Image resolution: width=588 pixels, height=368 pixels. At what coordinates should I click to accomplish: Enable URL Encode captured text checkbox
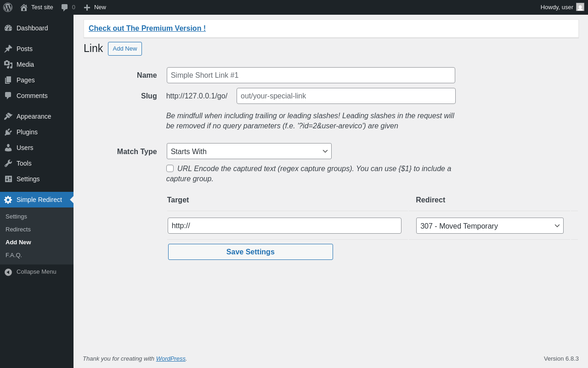[170, 168]
